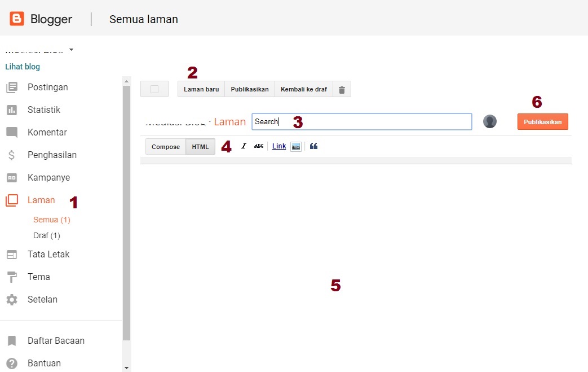588x372 pixels.
Task: Click the page title input field
Action: pyautogui.click(x=362, y=121)
